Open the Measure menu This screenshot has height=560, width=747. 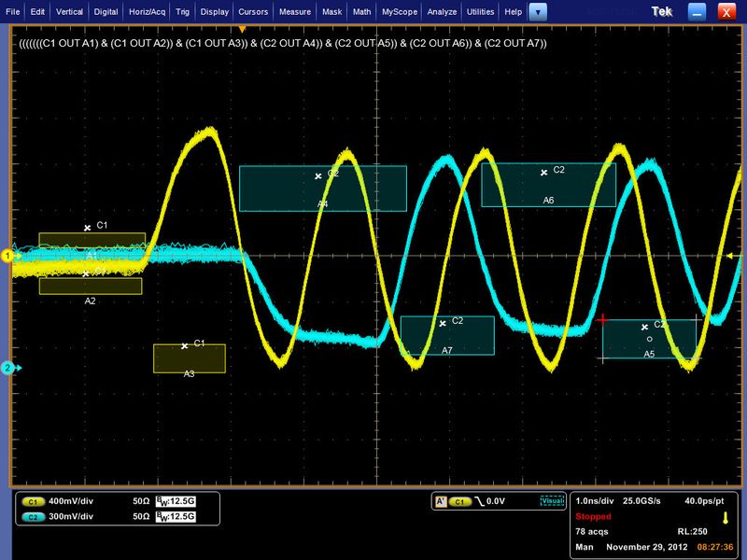(294, 12)
